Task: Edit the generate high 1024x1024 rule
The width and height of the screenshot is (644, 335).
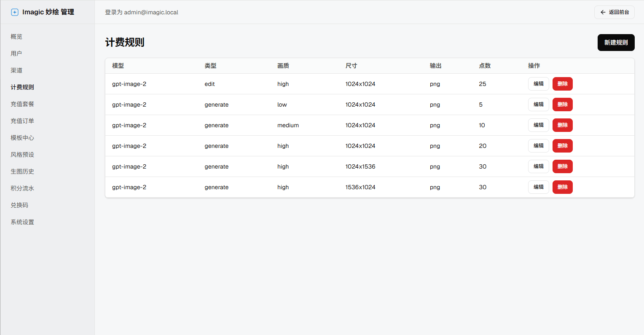Action: pos(539,146)
